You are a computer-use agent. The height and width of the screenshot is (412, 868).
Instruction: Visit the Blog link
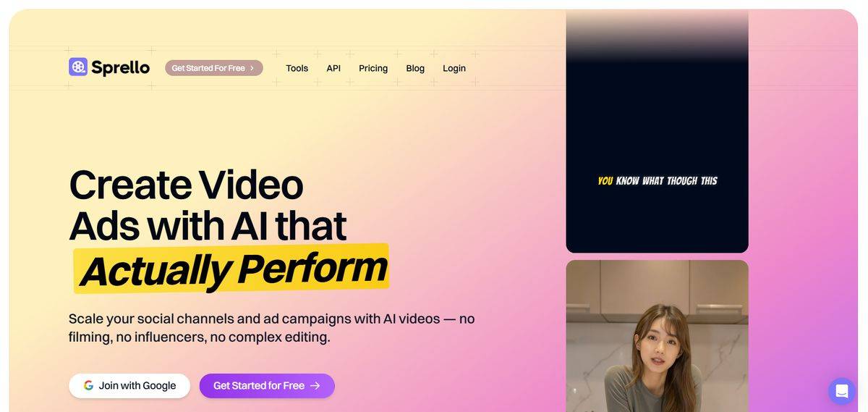[415, 68]
